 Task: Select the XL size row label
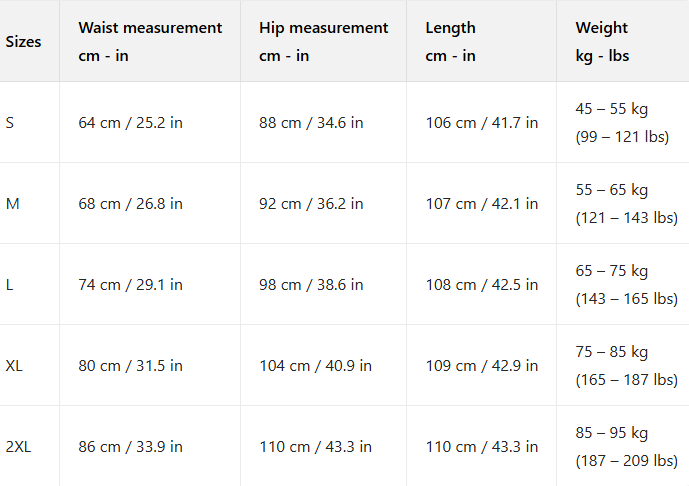(x=14, y=366)
